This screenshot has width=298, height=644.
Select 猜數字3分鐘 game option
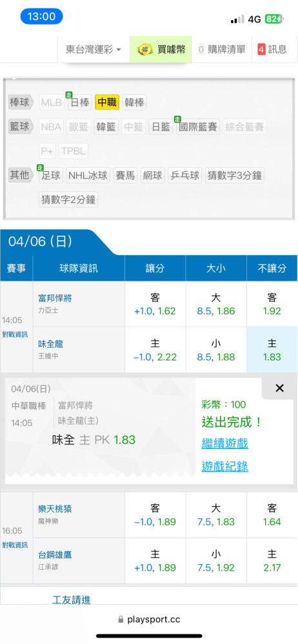[235, 176]
